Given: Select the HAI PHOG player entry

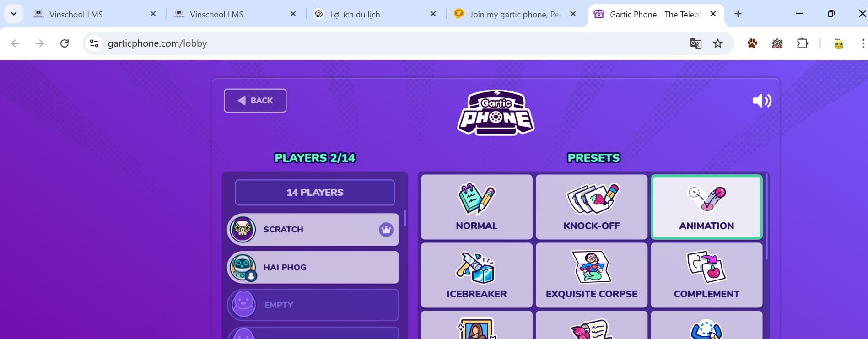Looking at the screenshot, I should click(x=313, y=267).
